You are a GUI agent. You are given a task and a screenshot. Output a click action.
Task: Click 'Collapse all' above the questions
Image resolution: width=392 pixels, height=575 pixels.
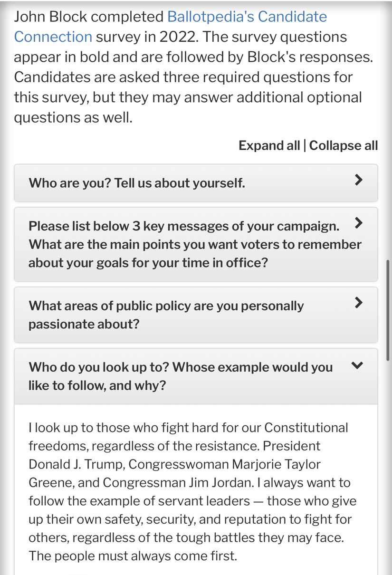click(344, 145)
